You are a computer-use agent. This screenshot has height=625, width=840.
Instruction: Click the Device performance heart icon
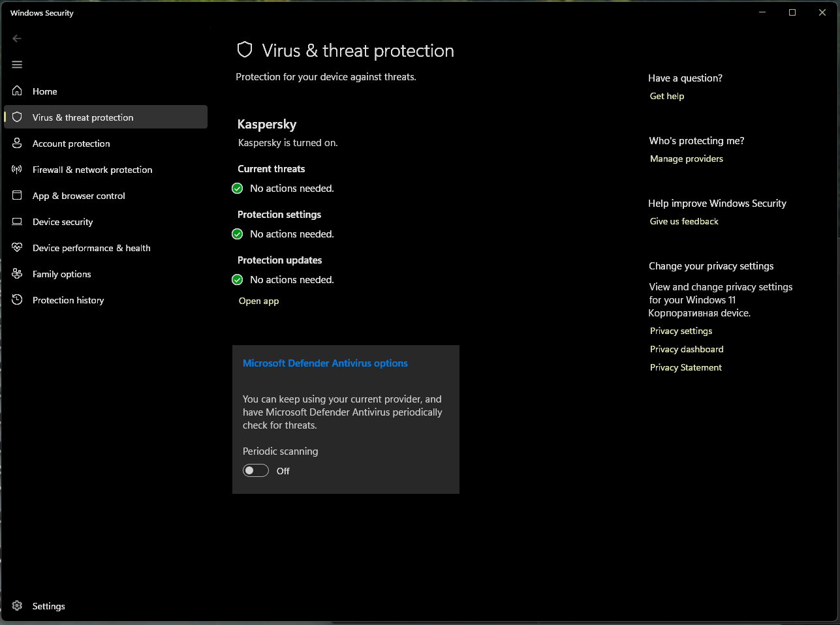(17, 247)
